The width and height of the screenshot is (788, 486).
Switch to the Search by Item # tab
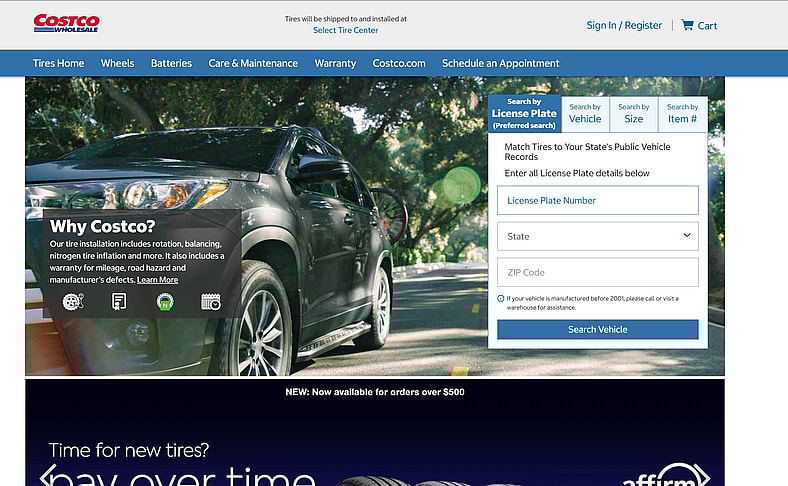pyautogui.click(x=682, y=114)
